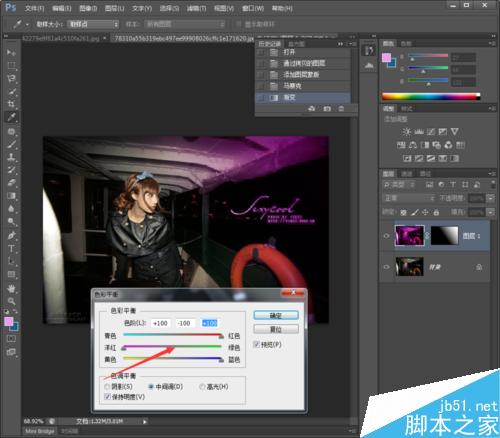Select the Lasso tool
Image resolution: width=500 pixels, height=438 pixels.
11,79
